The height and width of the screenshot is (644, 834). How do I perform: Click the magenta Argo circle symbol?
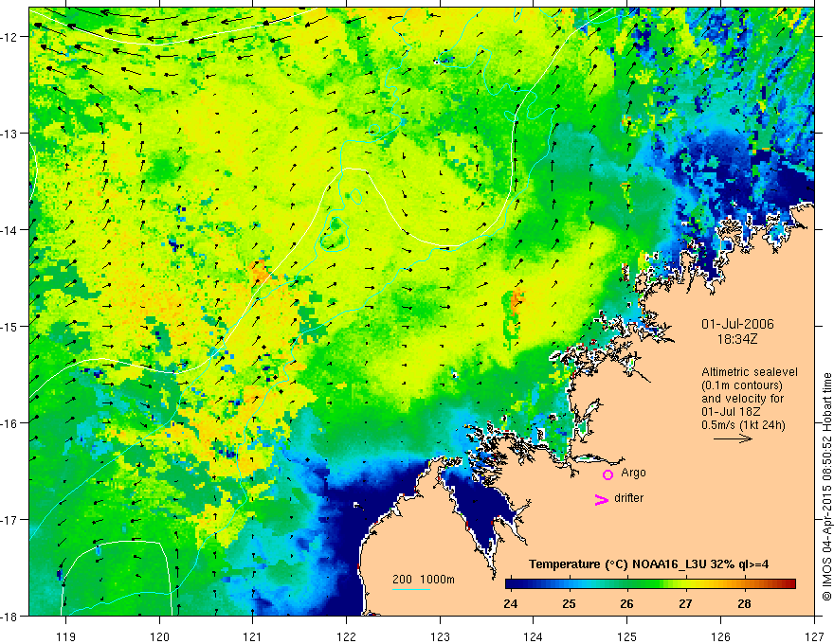pyautogui.click(x=607, y=474)
